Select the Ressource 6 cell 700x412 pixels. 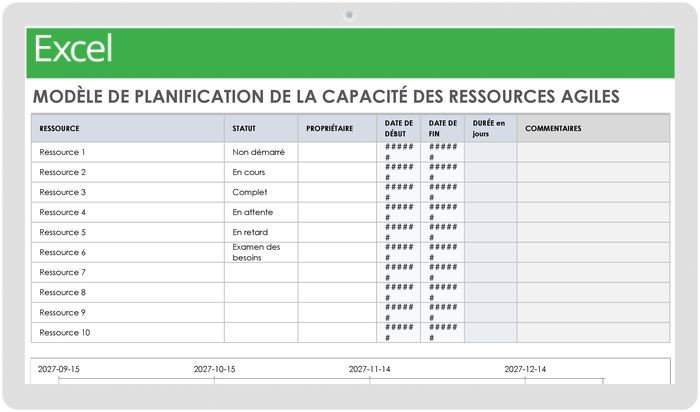[128, 253]
